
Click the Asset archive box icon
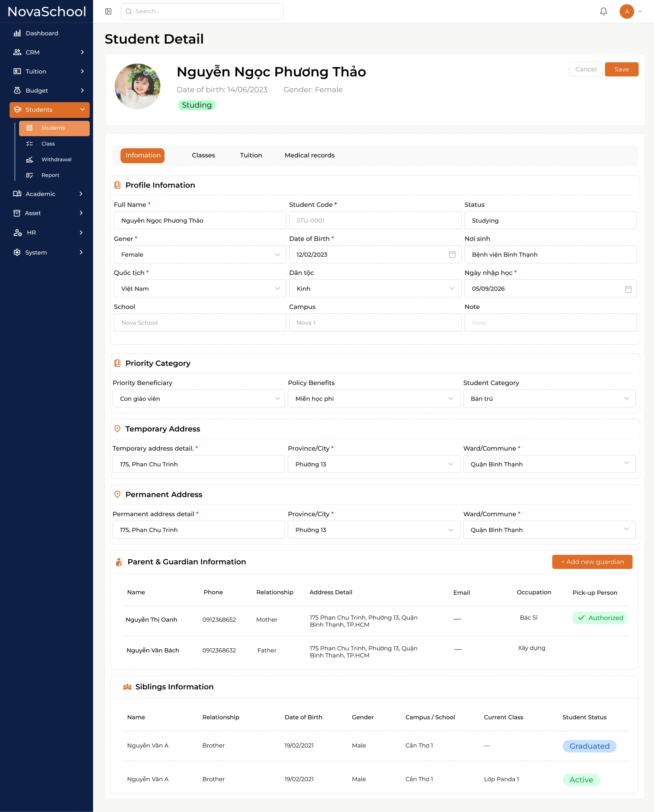coord(17,213)
